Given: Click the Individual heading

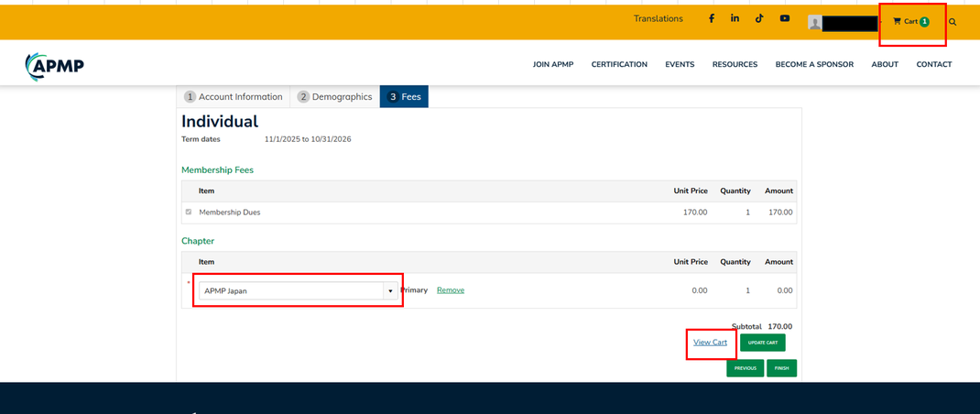Looking at the screenshot, I should tap(220, 121).
